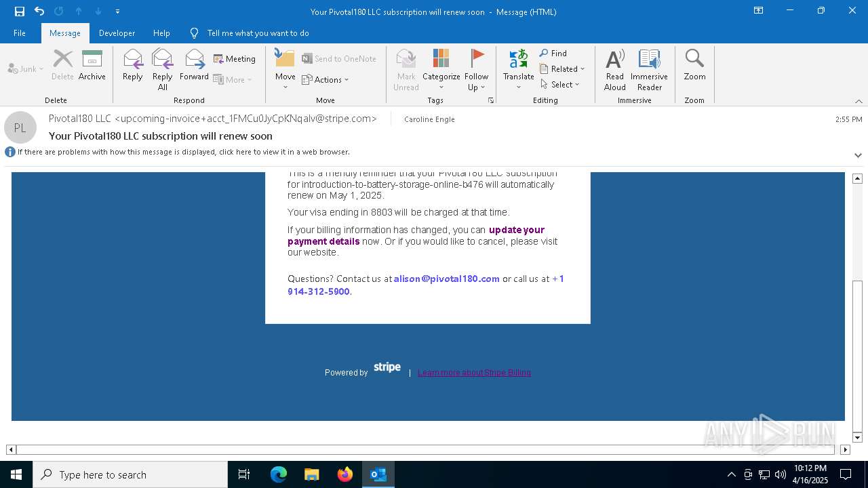Open the Move folder dropdown
Viewport: 868px width, 488px height.
coord(285,69)
